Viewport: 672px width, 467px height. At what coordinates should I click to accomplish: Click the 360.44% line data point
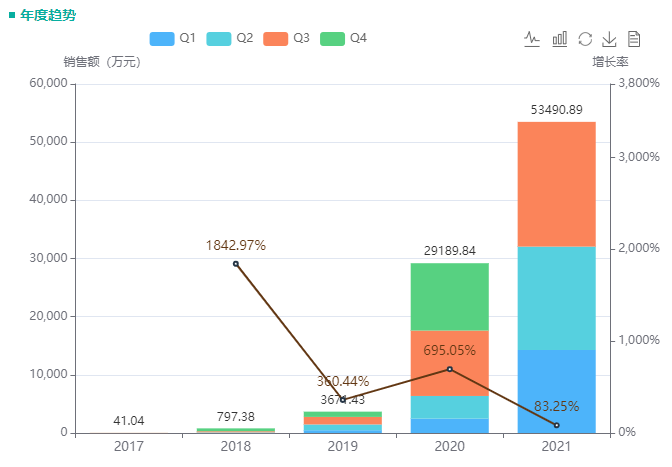click(343, 400)
